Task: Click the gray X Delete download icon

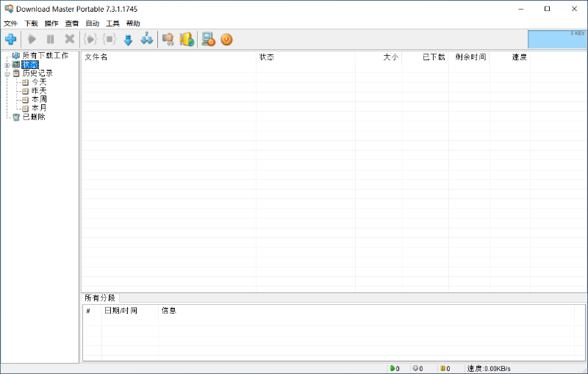Action: click(69, 39)
